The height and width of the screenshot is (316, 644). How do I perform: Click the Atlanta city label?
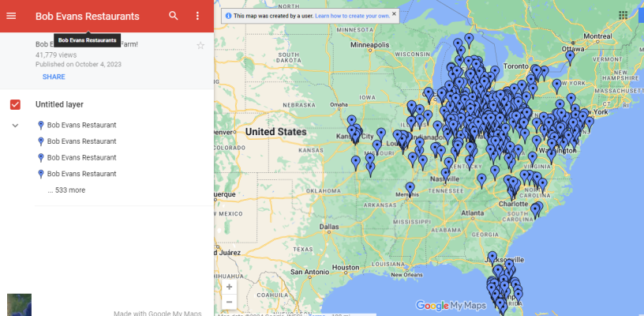coord(472,213)
